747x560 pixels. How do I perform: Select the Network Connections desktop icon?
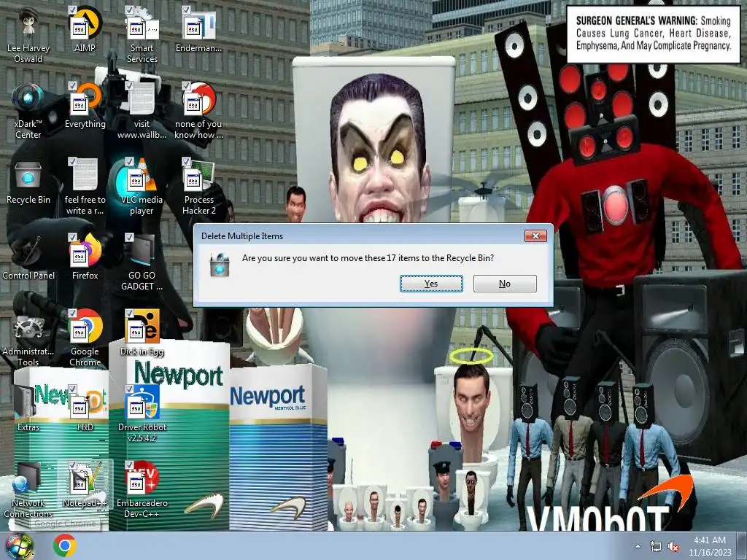pyautogui.click(x=28, y=490)
